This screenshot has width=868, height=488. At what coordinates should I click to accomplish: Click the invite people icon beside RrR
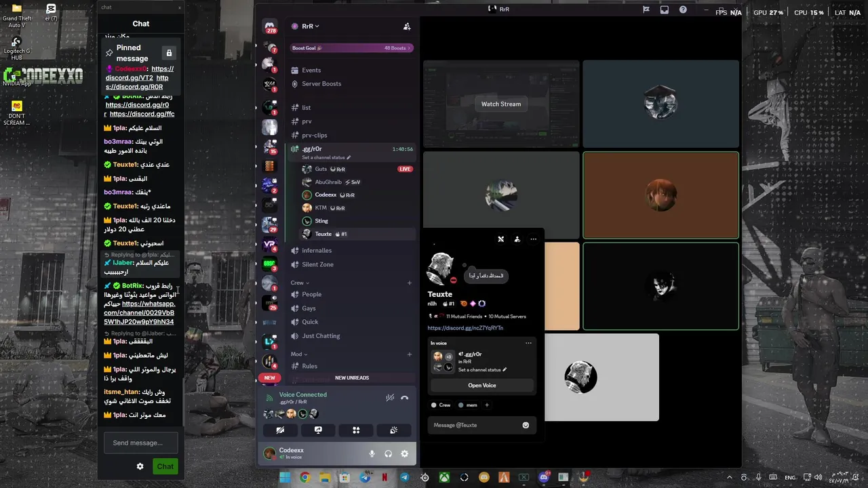coord(407,26)
